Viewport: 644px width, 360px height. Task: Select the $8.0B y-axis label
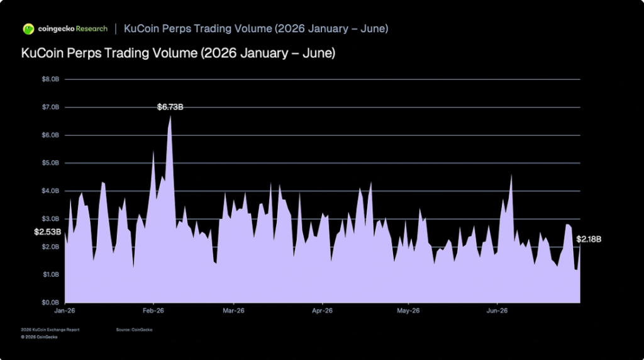pyautogui.click(x=50, y=79)
